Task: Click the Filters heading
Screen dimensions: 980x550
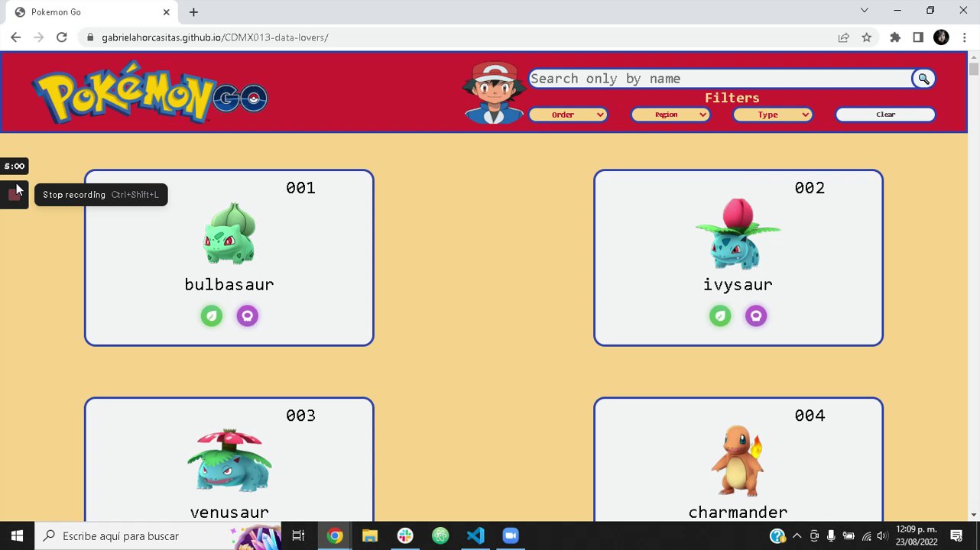Action: point(732,98)
